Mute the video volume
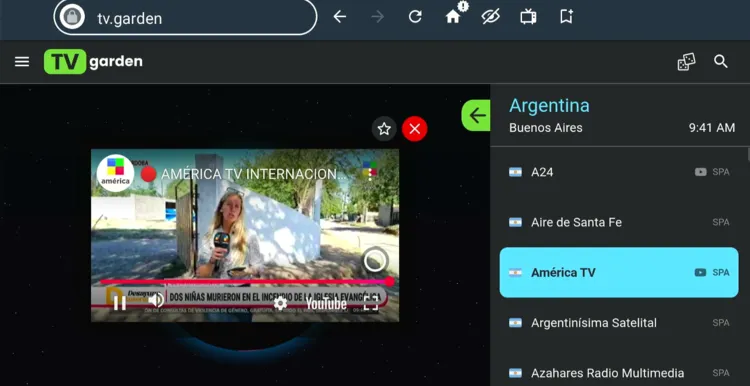This screenshot has width=750, height=386. point(156,300)
